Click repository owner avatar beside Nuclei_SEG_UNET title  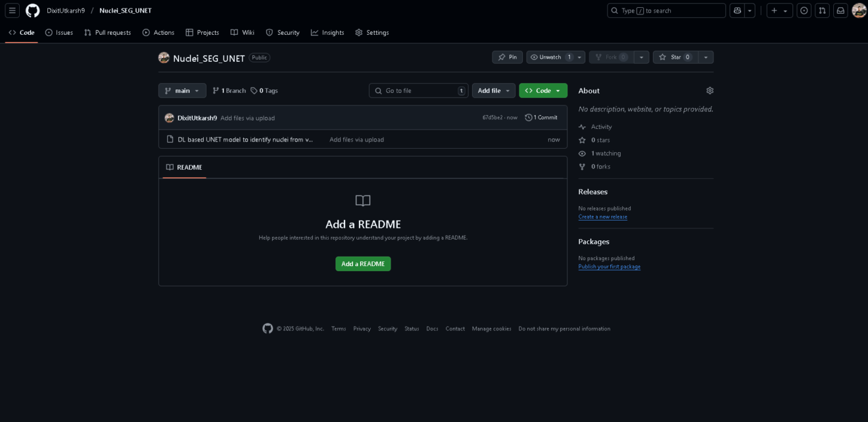click(x=164, y=58)
